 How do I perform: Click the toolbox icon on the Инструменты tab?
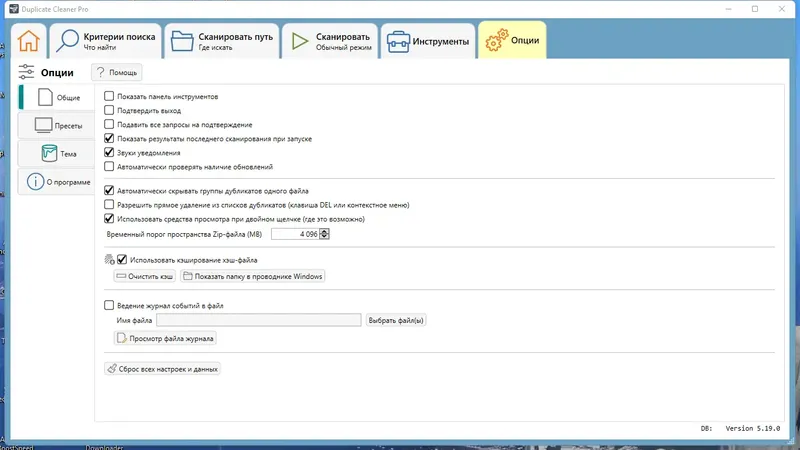click(x=398, y=41)
